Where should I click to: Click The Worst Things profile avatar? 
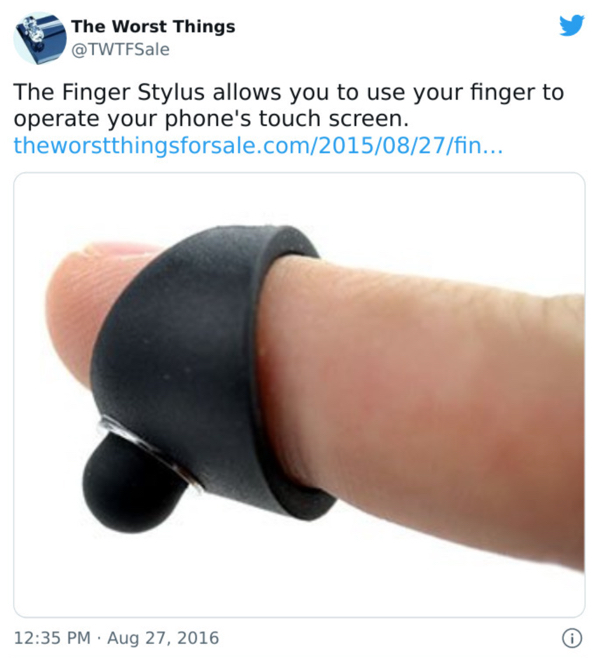pos(40,38)
